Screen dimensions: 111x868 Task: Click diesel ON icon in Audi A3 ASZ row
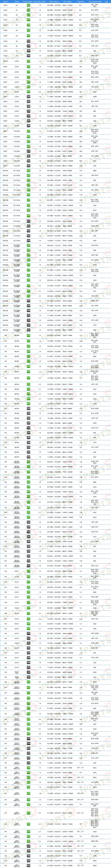[x=29, y=51]
